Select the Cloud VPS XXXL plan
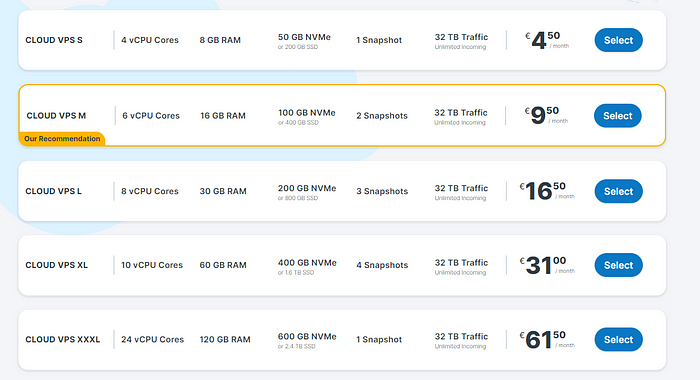The height and width of the screenshot is (380, 700). [618, 339]
